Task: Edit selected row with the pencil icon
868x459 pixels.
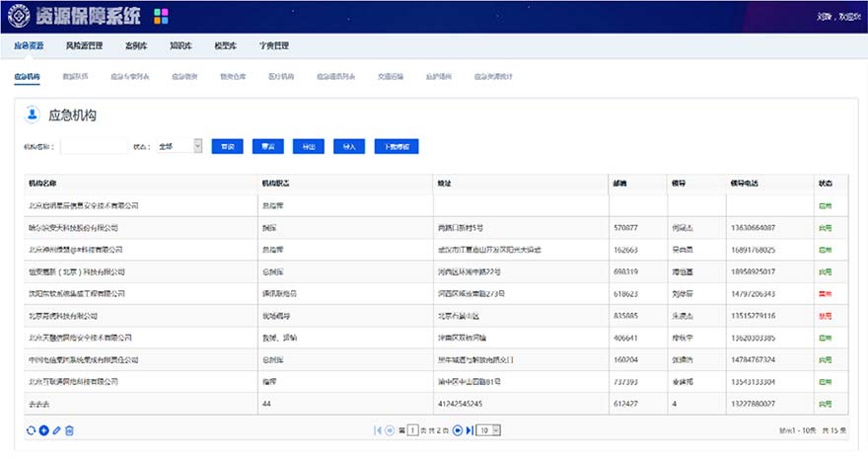Action: coord(56,430)
